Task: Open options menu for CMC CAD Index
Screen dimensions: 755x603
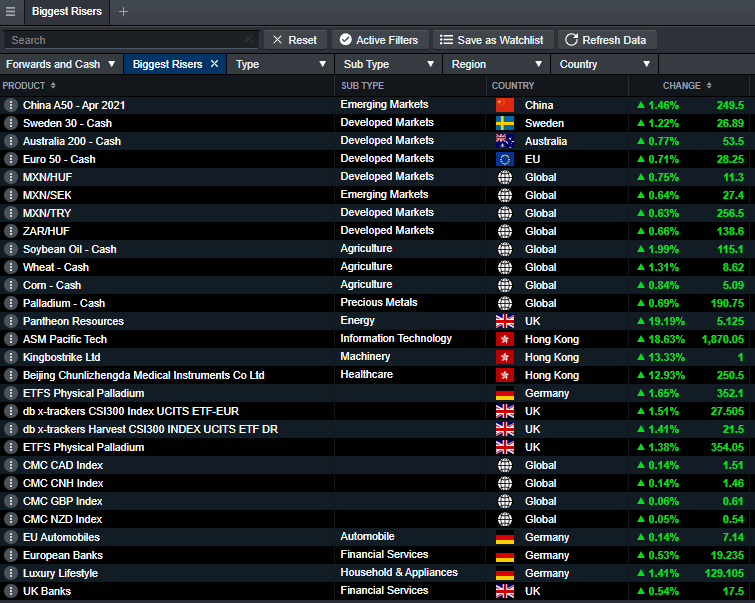Action: coord(11,465)
